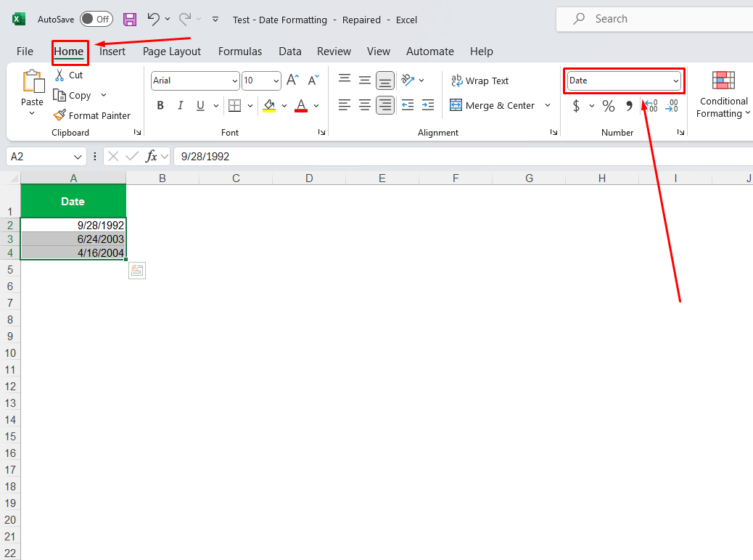The height and width of the screenshot is (560, 753).
Task: Click the Save icon in title bar
Action: point(130,19)
